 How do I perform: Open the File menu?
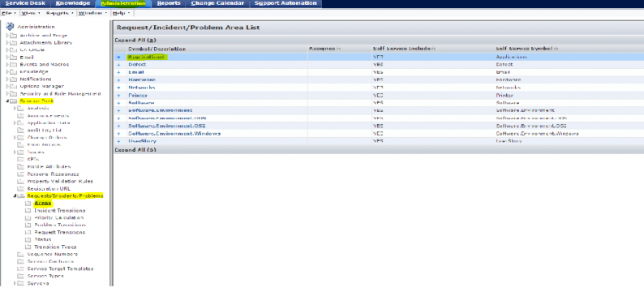[x=9, y=13]
